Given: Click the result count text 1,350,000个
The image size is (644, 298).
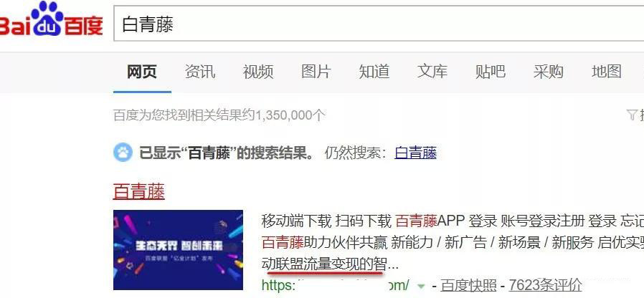Looking at the screenshot, I should point(290,115).
